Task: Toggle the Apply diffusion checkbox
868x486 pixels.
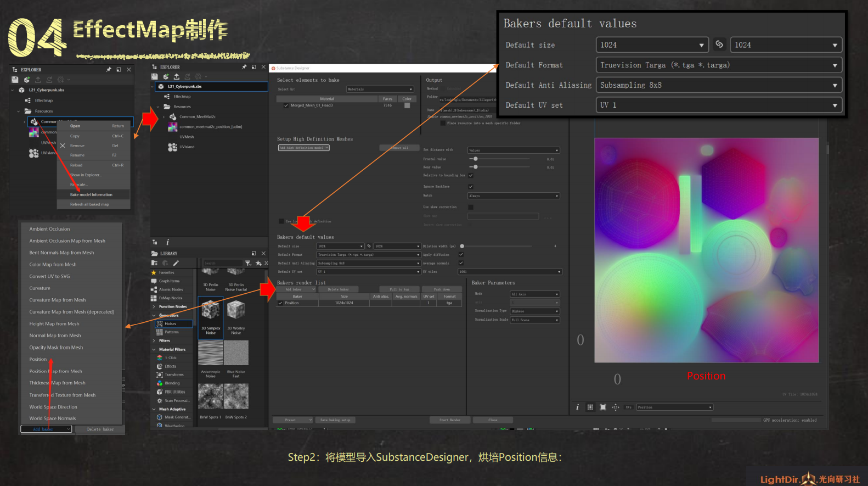Action: pos(461,255)
